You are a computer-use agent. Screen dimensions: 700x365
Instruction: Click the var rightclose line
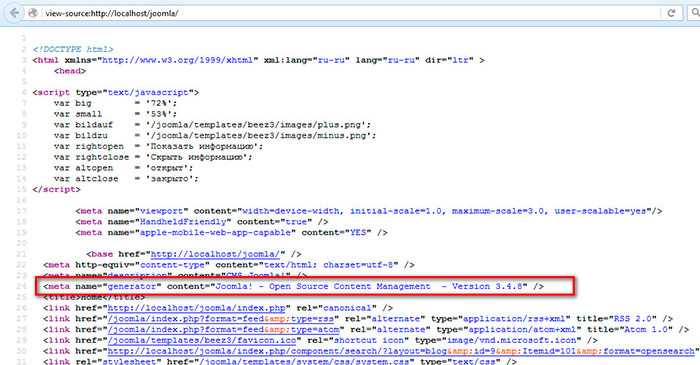coord(153,157)
